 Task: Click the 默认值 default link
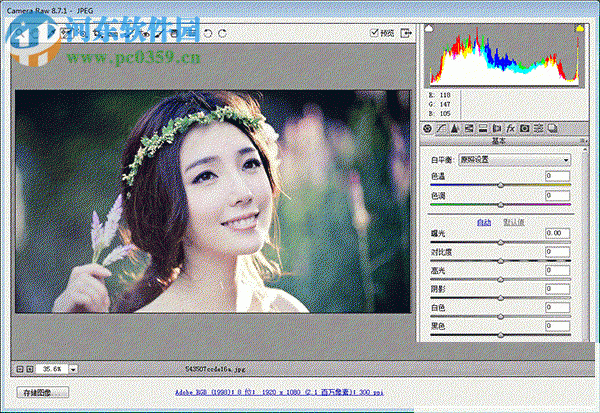514,222
